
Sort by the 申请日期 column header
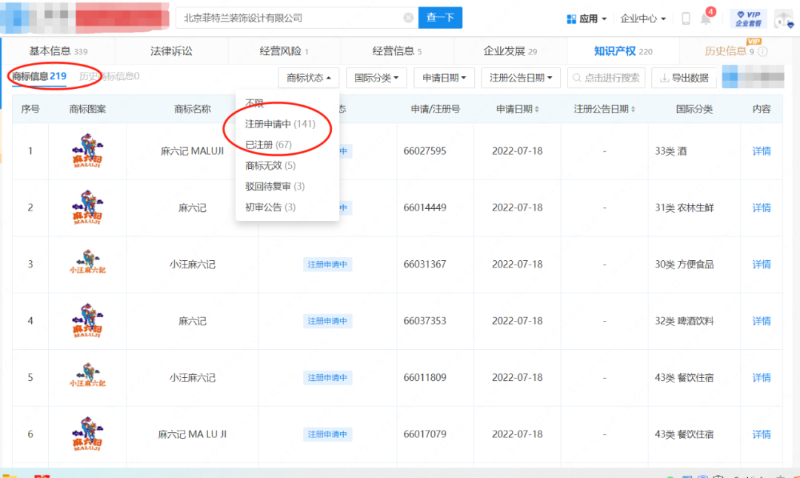pyautogui.click(x=517, y=109)
